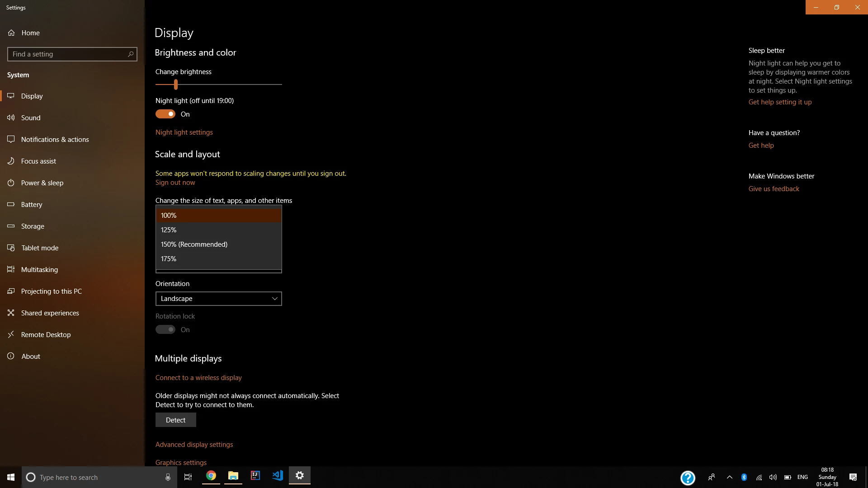Click the Sound speaker icon in sidebar

[x=11, y=117]
